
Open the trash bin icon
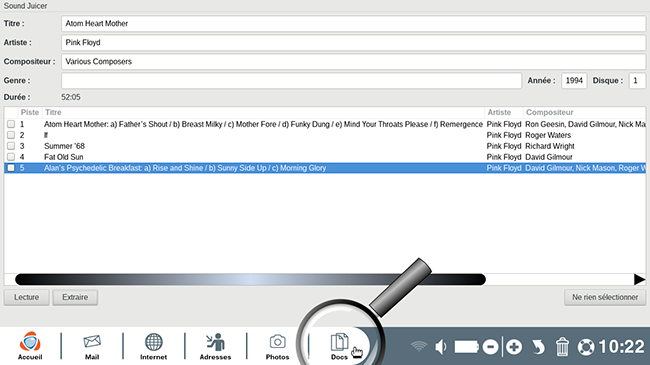pos(562,346)
